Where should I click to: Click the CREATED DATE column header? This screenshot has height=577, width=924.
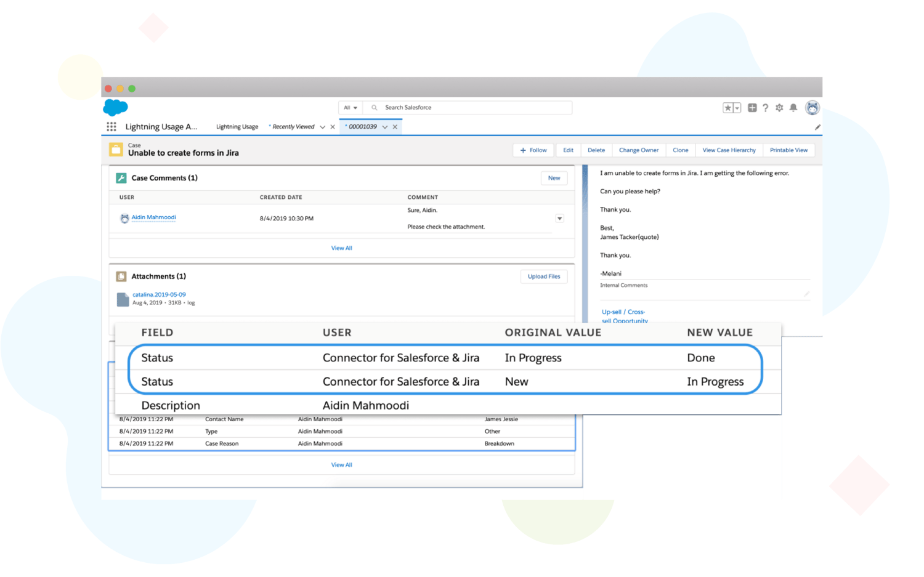(x=281, y=198)
